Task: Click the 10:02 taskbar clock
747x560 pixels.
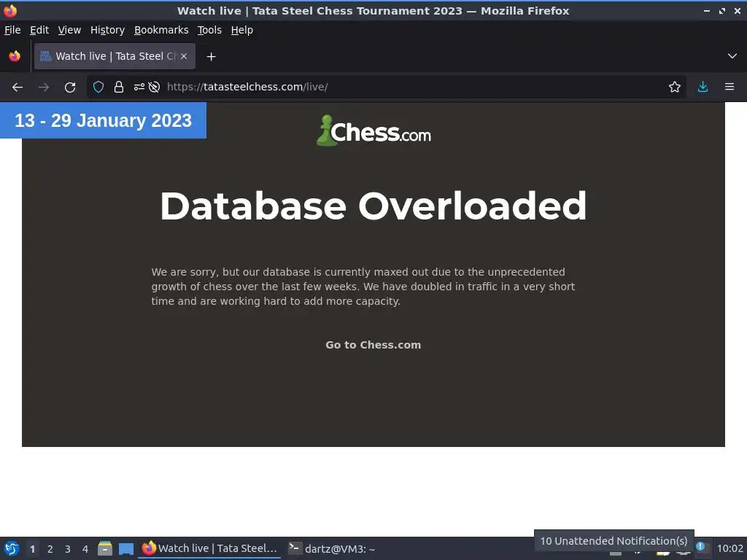Action: (729, 548)
